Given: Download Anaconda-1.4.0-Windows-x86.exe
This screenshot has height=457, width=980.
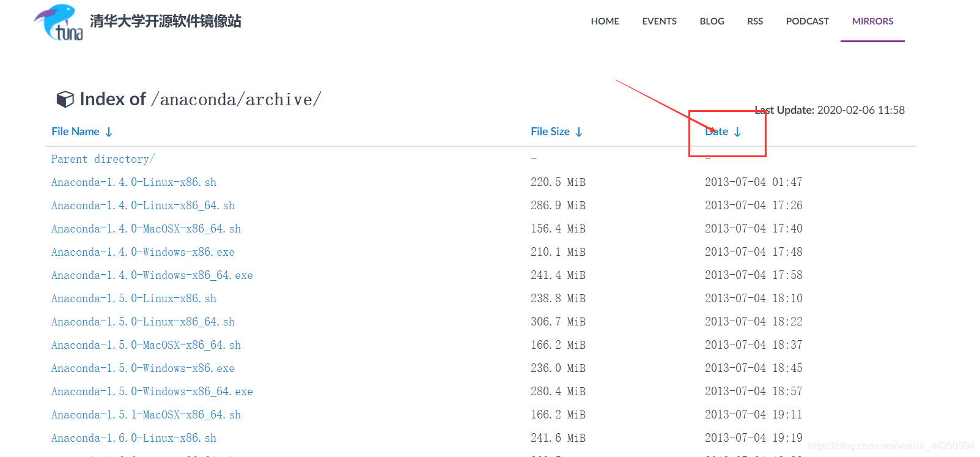Looking at the screenshot, I should (143, 252).
